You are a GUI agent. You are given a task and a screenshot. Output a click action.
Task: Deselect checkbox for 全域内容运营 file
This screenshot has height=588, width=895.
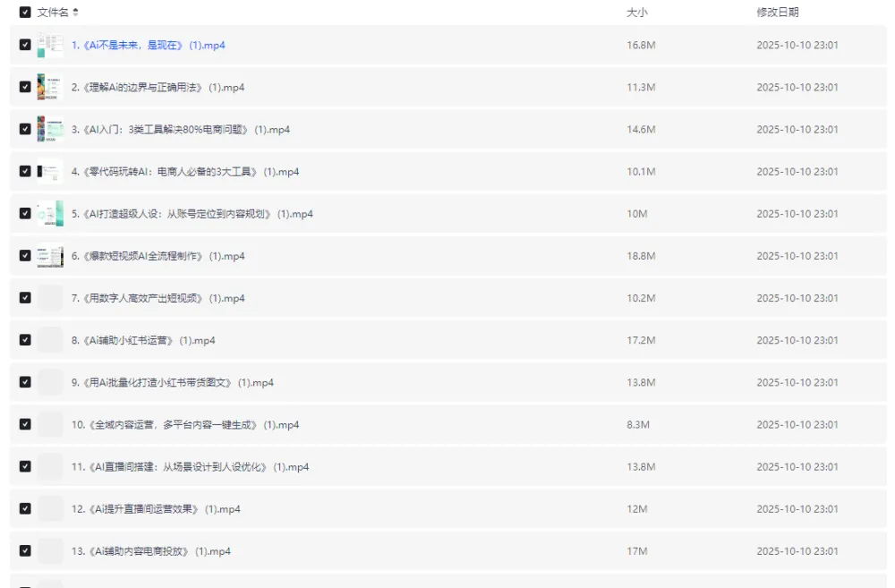[x=25, y=424]
